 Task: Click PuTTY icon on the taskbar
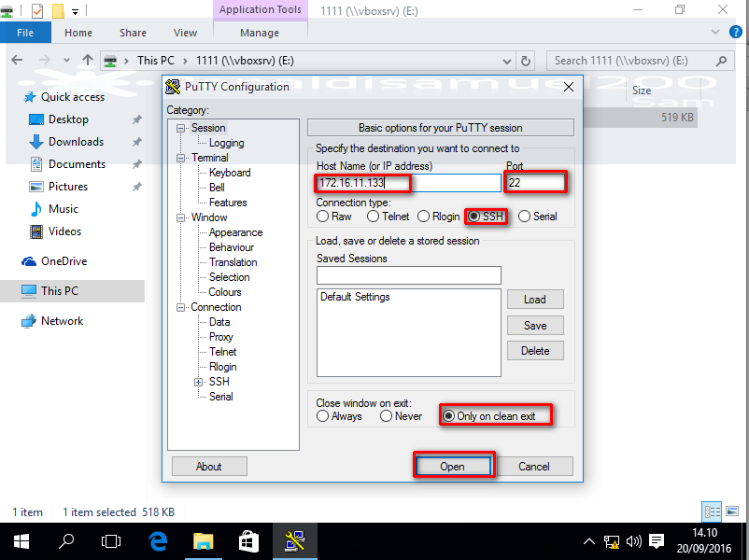(295, 541)
